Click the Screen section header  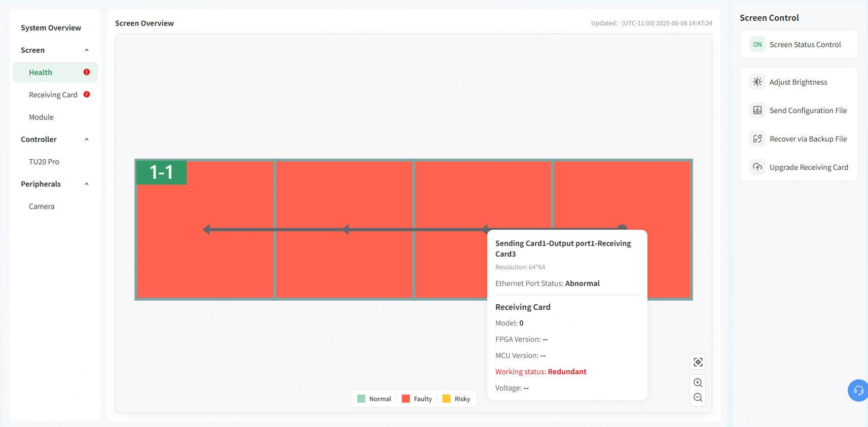pos(32,50)
